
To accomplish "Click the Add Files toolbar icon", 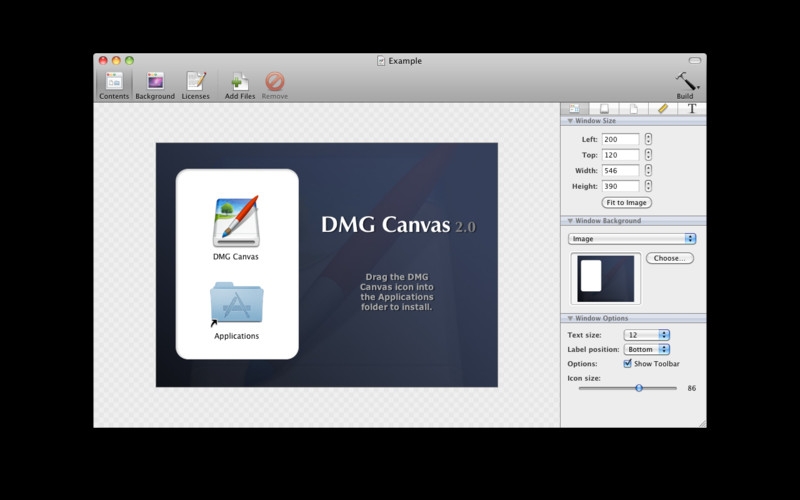I will 239,84.
